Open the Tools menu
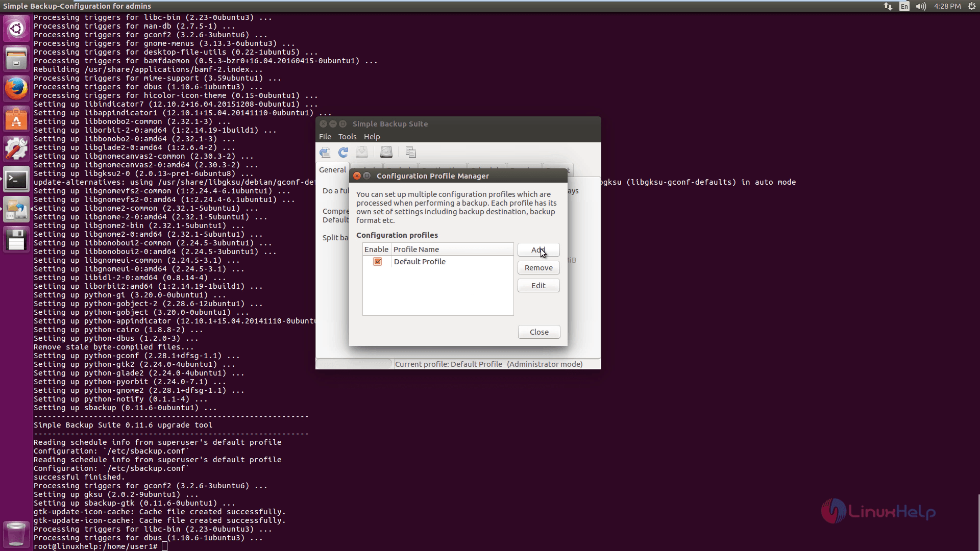 (x=348, y=137)
